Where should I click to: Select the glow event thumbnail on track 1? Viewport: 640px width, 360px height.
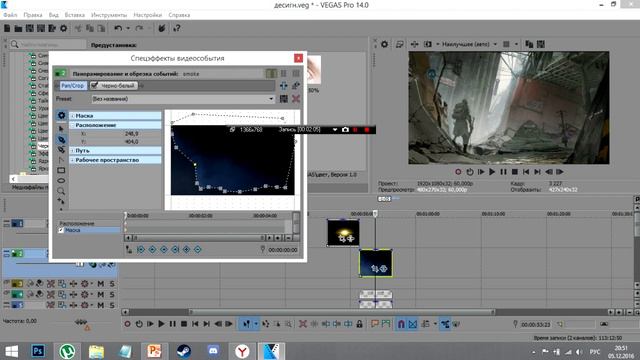[x=343, y=233]
